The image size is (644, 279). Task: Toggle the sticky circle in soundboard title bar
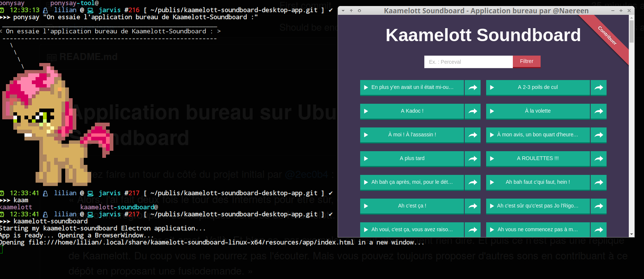pyautogui.click(x=359, y=11)
